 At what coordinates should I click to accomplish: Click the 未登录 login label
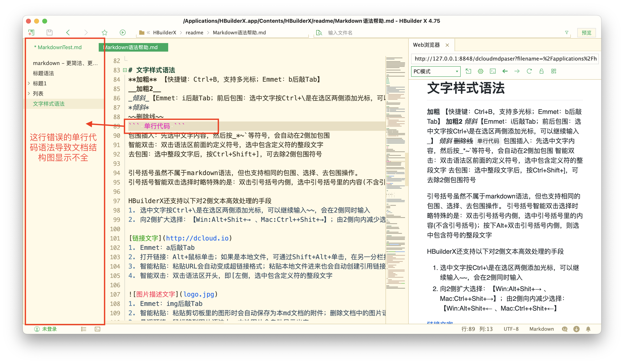tap(49, 329)
